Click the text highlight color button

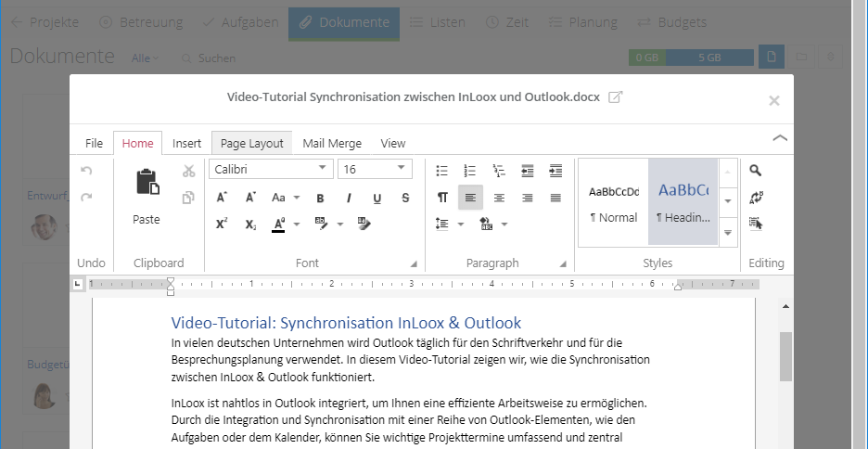(321, 224)
